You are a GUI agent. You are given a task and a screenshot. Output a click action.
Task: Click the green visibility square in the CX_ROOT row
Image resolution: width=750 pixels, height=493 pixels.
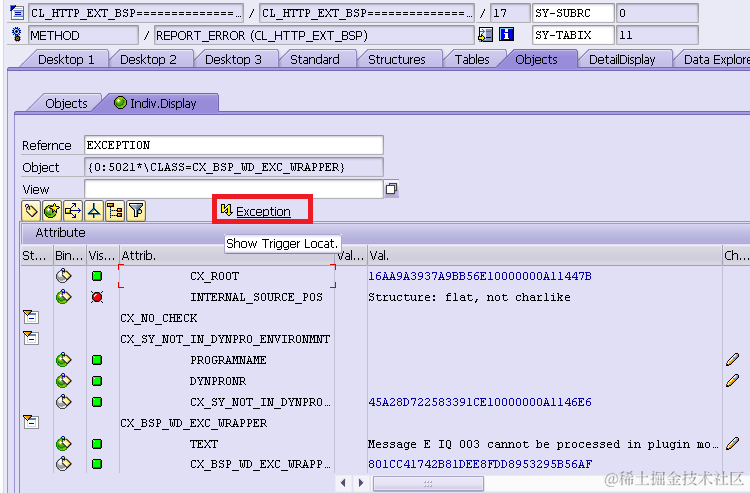point(97,276)
